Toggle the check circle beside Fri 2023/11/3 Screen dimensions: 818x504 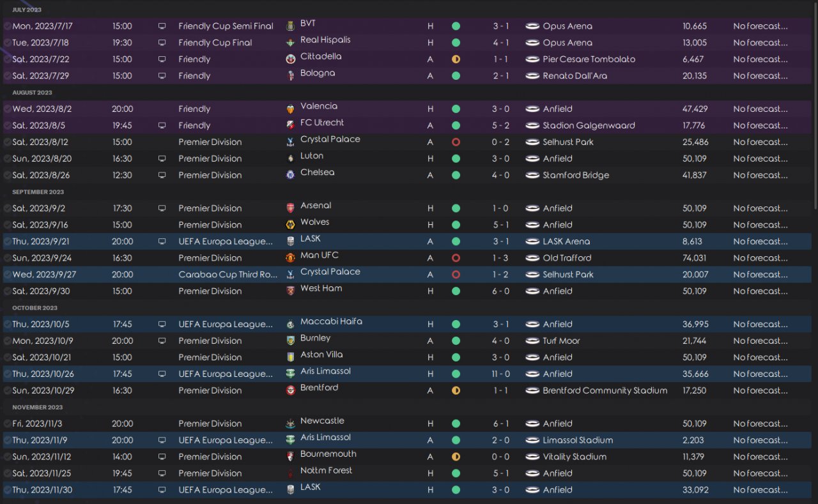click(7, 424)
